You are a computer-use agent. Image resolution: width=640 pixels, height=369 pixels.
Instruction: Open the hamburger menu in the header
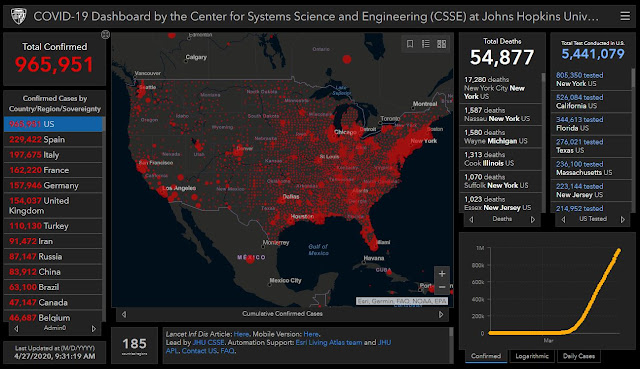[x=625, y=16]
